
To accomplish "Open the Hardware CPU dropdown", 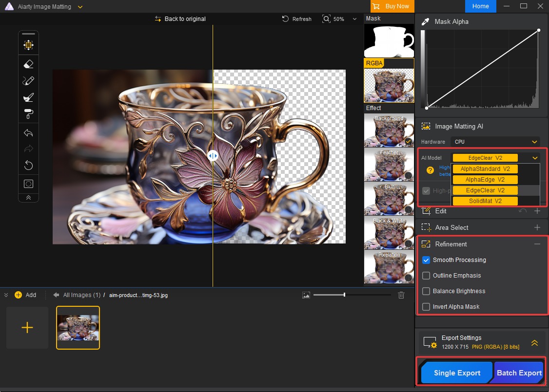I will pos(495,142).
